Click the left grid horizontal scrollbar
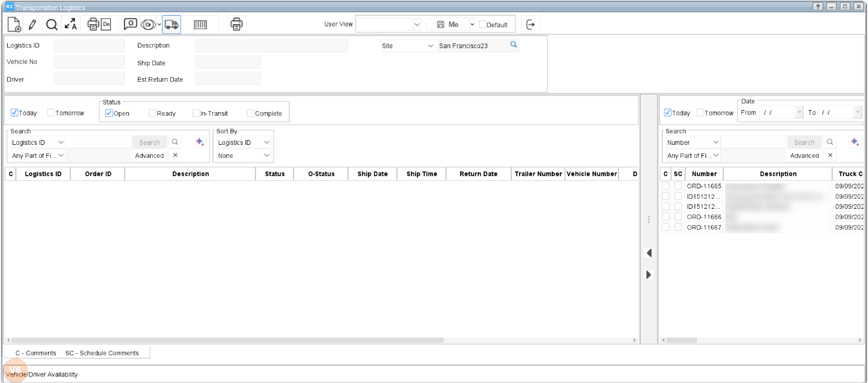Screen dimensions: 868x383 tap(227, 340)
